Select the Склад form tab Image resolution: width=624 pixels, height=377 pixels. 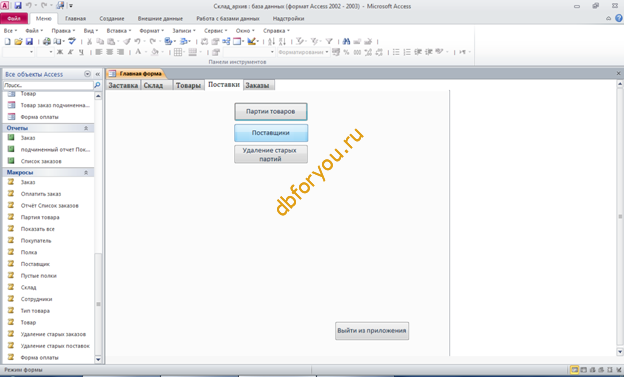156,85
